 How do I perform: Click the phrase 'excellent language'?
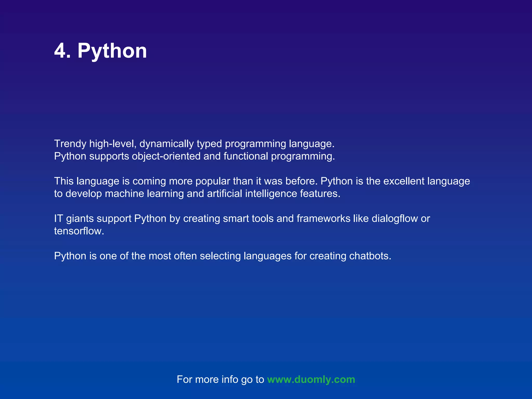pos(427,181)
